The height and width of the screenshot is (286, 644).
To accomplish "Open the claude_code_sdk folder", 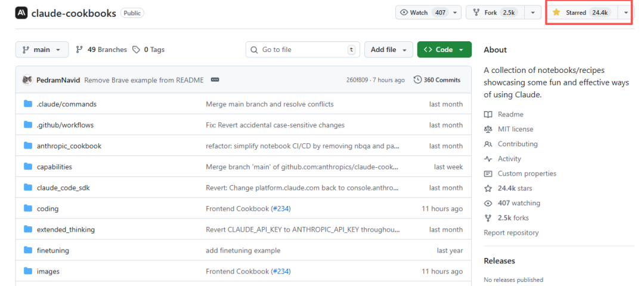I will tap(63, 187).
